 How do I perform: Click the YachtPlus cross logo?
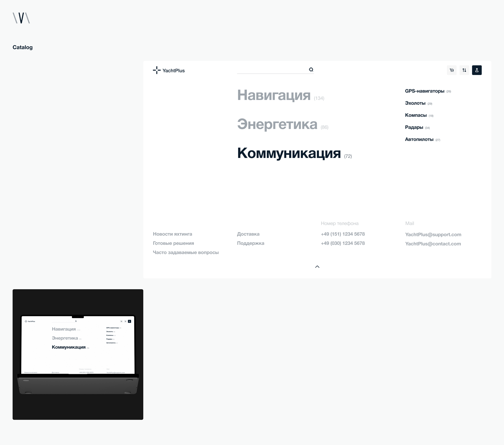click(157, 70)
